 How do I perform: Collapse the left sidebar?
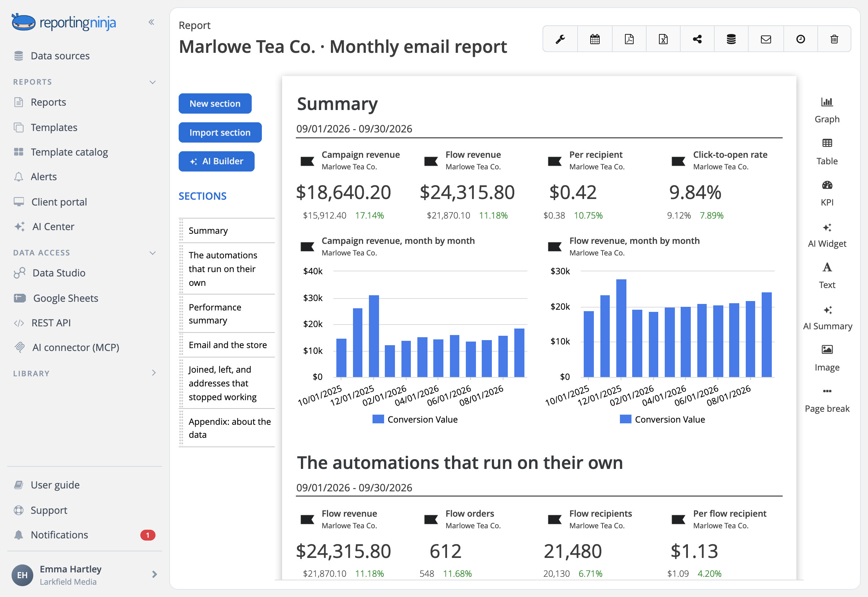pos(152,22)
